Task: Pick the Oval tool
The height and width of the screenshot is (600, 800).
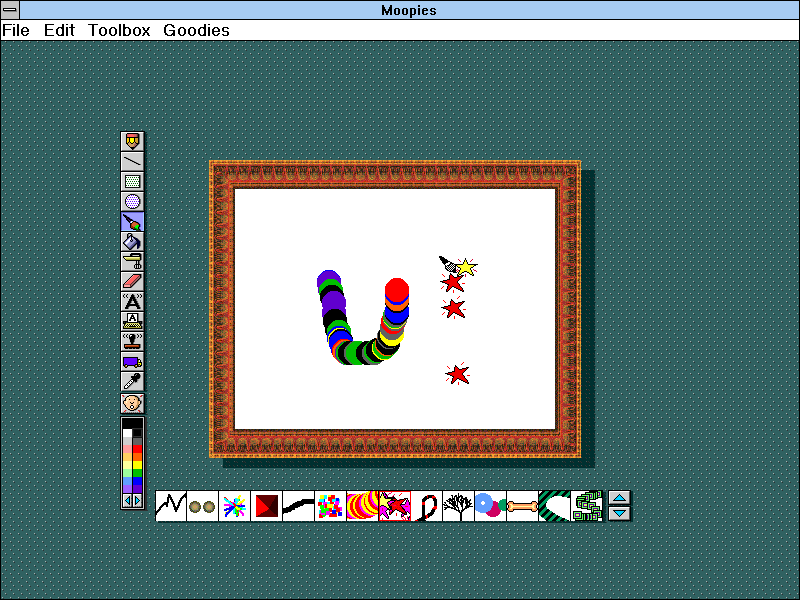Action: click(131, 201)
